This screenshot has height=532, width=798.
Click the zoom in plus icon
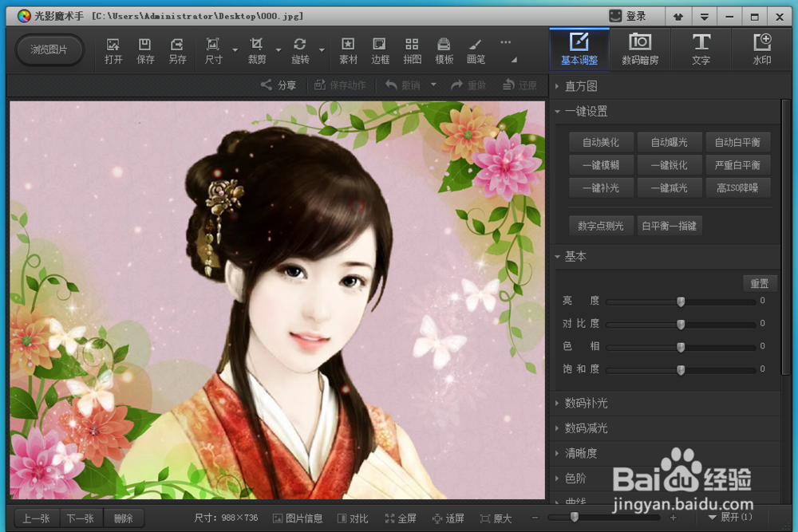click(x=674, y=518)
